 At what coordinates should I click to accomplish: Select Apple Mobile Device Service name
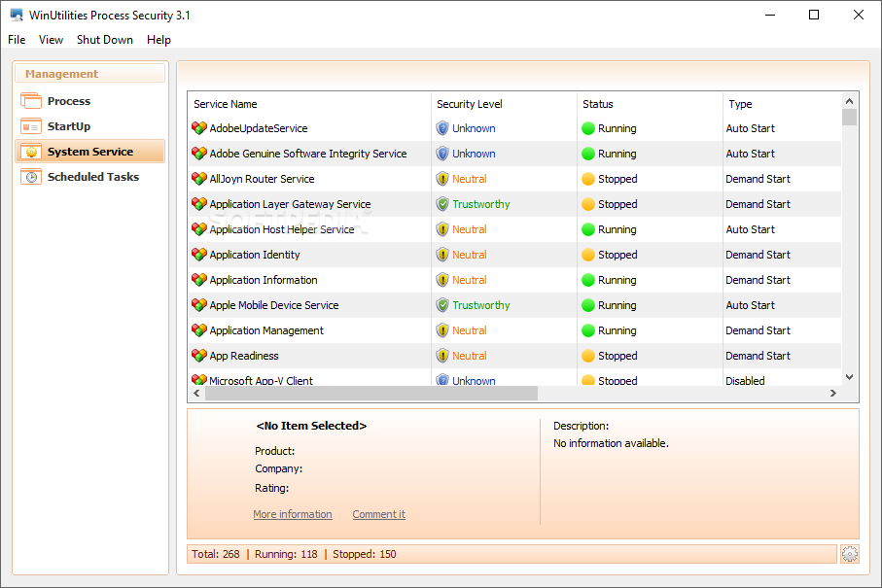274,305
